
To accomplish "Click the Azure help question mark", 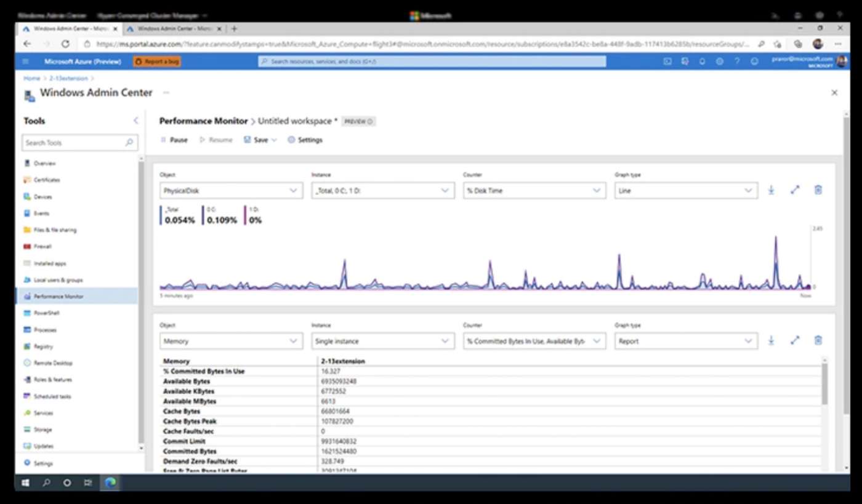I will (737, 62).
